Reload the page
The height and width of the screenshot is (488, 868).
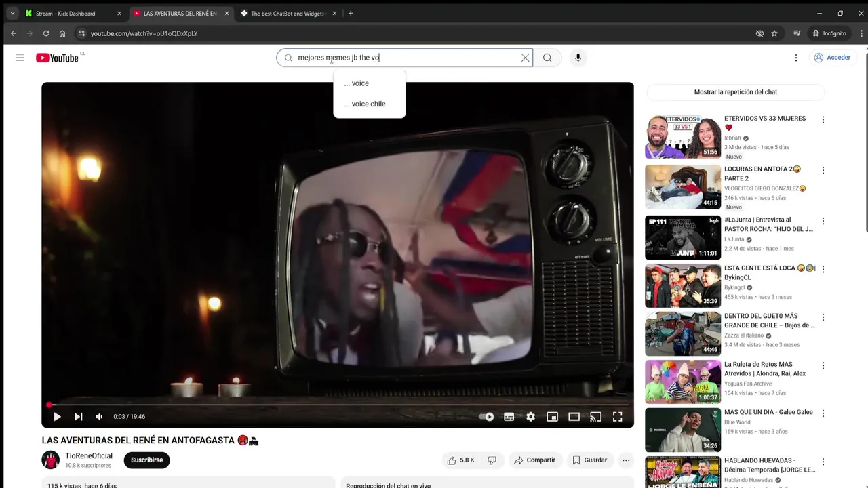[x=46, y=33]
